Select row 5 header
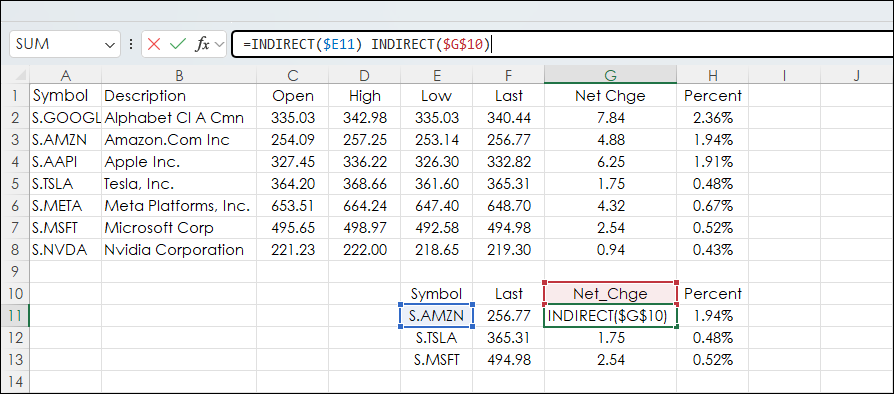Viewport: 894px width, 394px height. 15,184
